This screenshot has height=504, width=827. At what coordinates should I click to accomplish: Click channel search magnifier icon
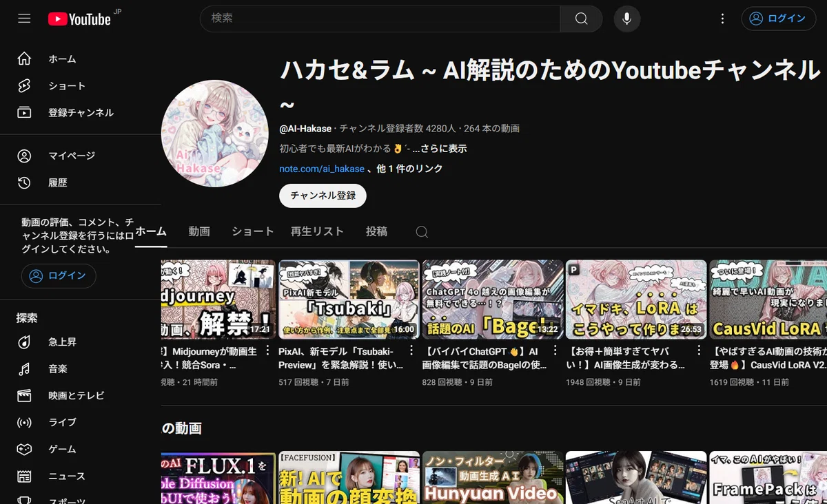coord(422,232)
